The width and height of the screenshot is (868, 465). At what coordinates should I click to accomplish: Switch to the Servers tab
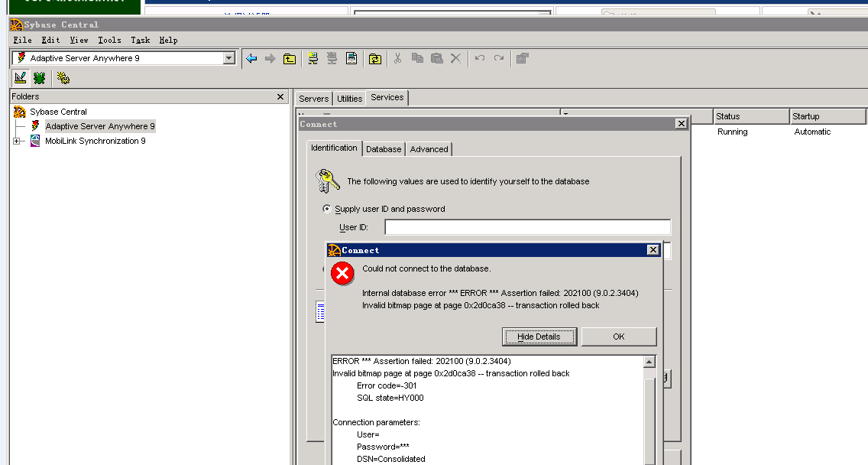point(314,99)
